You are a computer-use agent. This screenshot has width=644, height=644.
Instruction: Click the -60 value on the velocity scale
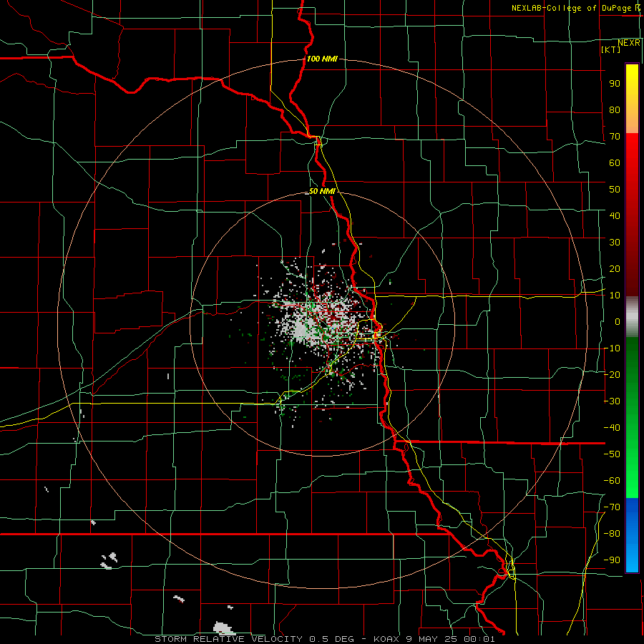click(x=612, y=481)
